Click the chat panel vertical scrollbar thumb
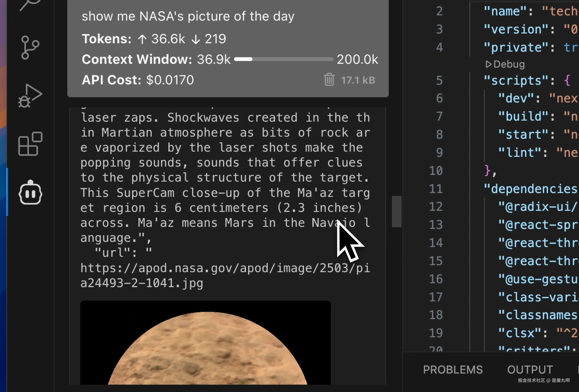This screenshot has height=392, width=579. [x=396, y=211]
